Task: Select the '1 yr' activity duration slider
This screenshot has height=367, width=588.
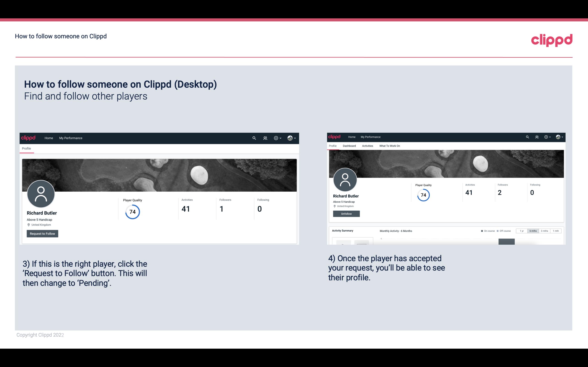Action: (522, 231)
